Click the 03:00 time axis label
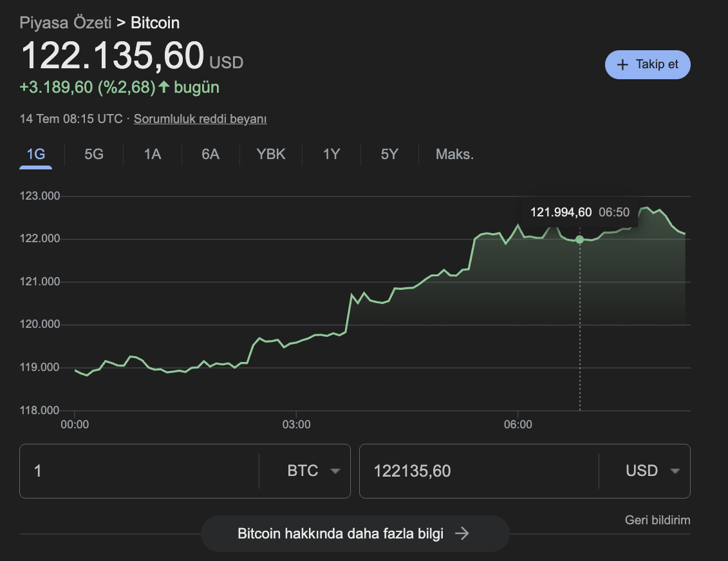The width and height of the screenshot is (728, 561). tap(296, 424)
